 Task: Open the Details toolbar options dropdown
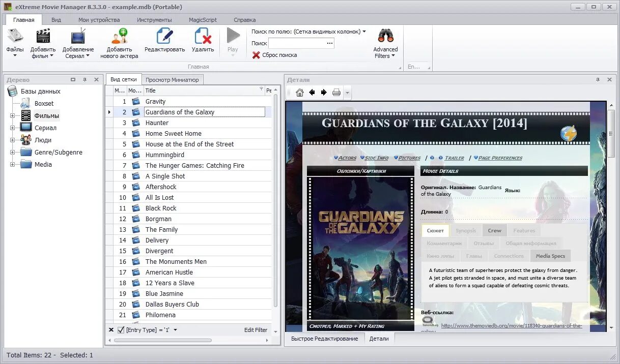coord(347,93)
